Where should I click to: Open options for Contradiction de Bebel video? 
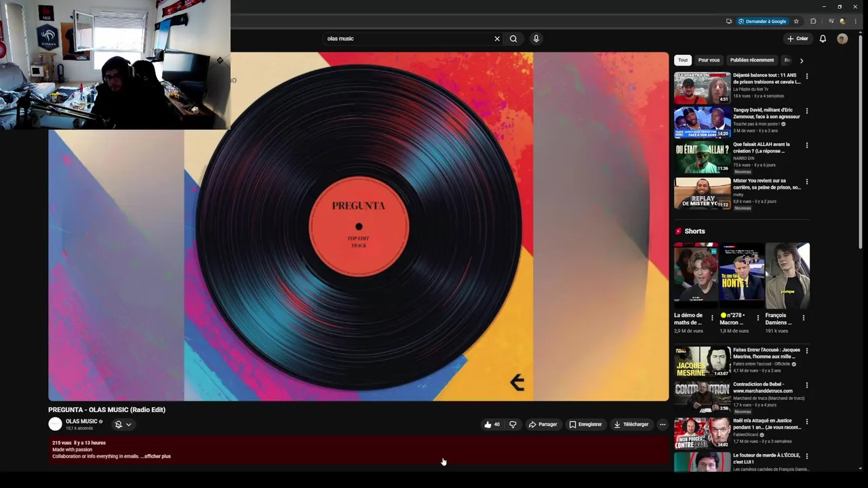[807, 385]
